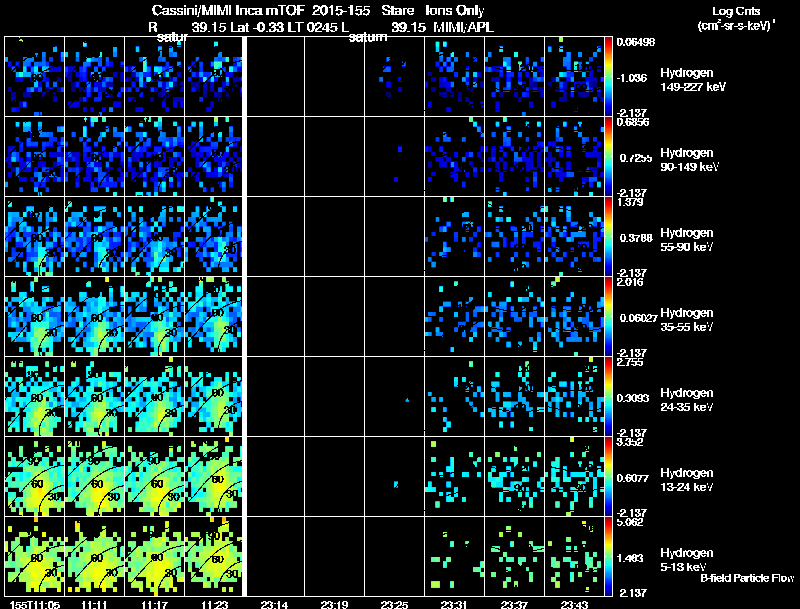Image resolution: width=800 pixels, height=609 pixels.
Task: Click the '23:43' time axis label
Action: pos(574,604)
